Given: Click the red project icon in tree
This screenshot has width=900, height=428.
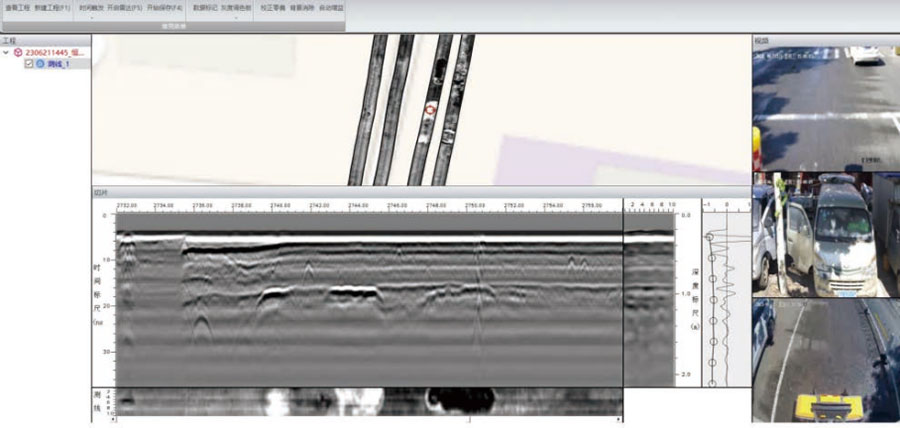Looking at the screenshot, I should pyautogui.click(x=18, y=52).
